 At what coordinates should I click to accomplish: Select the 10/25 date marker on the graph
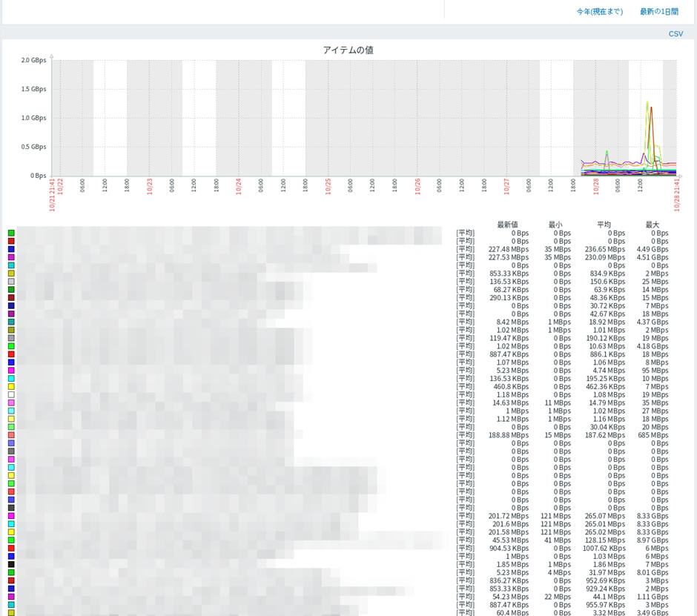[x=328, y=186]
